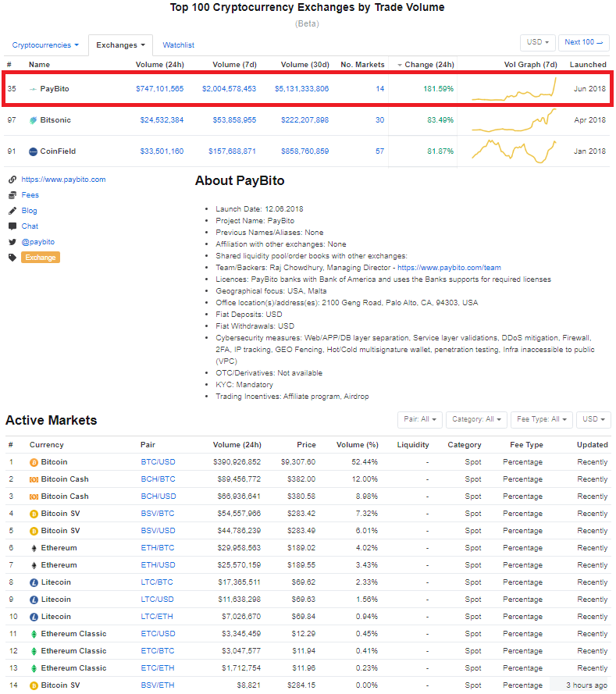Open the Active Markets USD dropdown
This screenshot has height=694, width=616.
[x=593, y=419]
